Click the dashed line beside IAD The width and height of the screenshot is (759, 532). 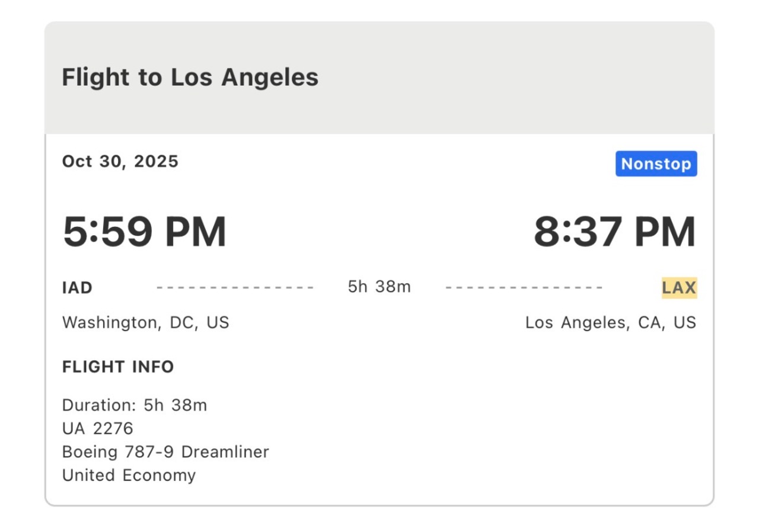235,288
